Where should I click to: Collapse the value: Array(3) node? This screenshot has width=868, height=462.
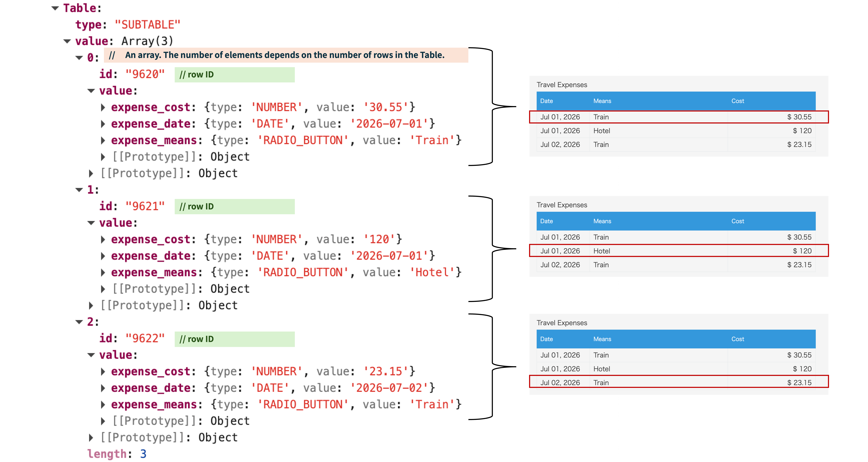67,41
